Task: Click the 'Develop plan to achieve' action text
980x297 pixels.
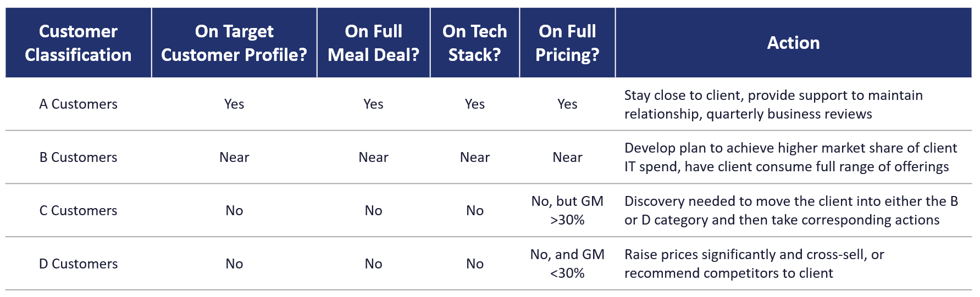Action: (x=790, y=158)
